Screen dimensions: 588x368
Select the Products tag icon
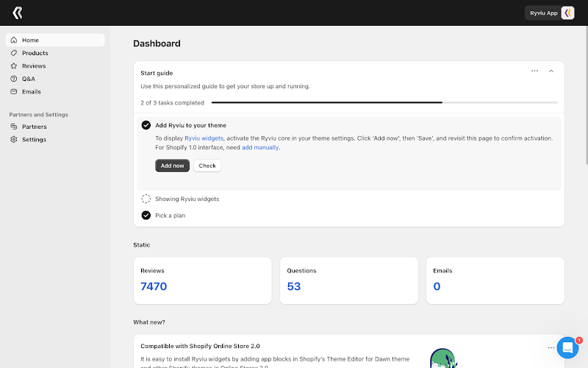point(14,53)
